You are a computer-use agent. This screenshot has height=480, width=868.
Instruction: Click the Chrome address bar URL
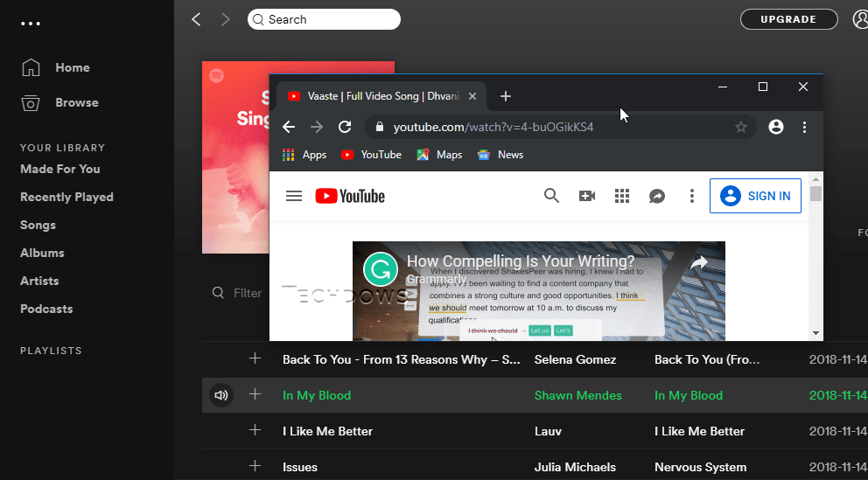[493, 127]
